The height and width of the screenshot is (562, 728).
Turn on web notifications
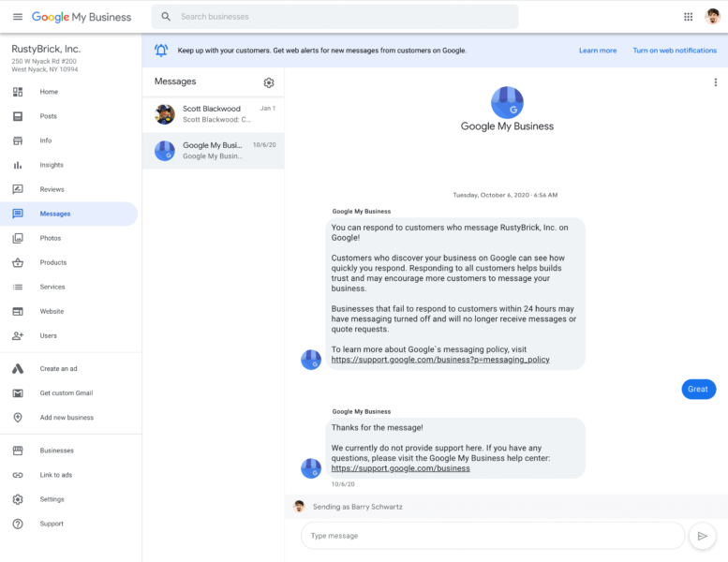675,51
